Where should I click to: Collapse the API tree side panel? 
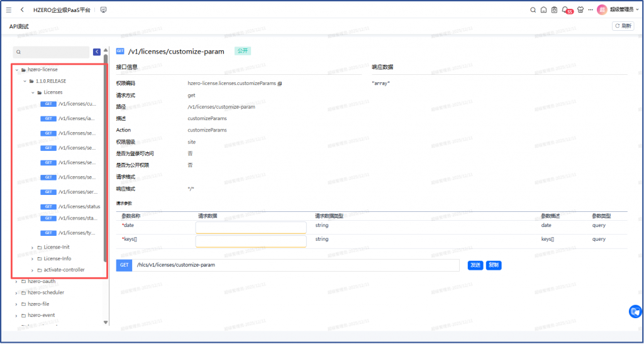pos(97,52)
